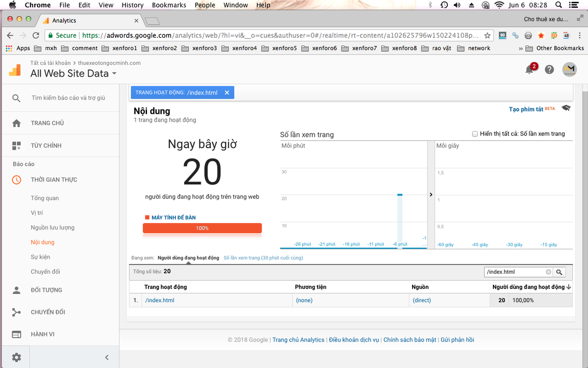Open Trang chủ Analytics footer link
This screenshot has height=368, width=588.
click(298, 340)
